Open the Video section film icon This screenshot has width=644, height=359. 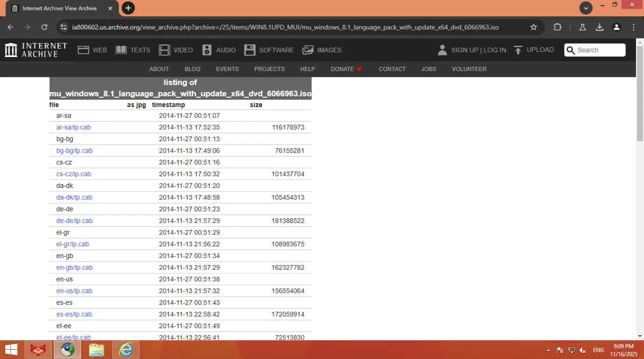(164, 50)
